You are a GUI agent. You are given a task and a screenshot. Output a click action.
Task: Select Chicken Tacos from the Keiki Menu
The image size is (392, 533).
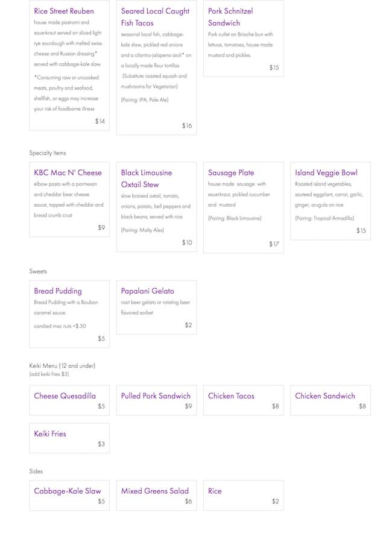coord(231,396)
